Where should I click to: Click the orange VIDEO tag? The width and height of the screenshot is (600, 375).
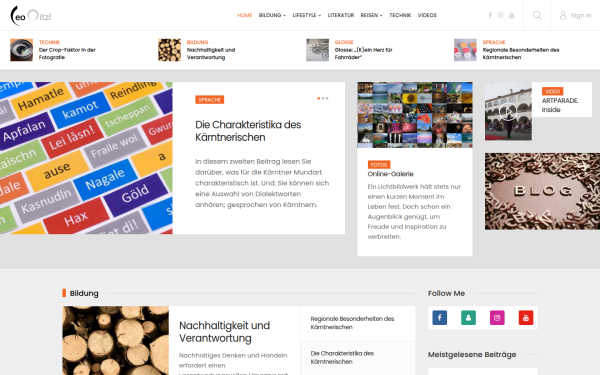point(552,91)
